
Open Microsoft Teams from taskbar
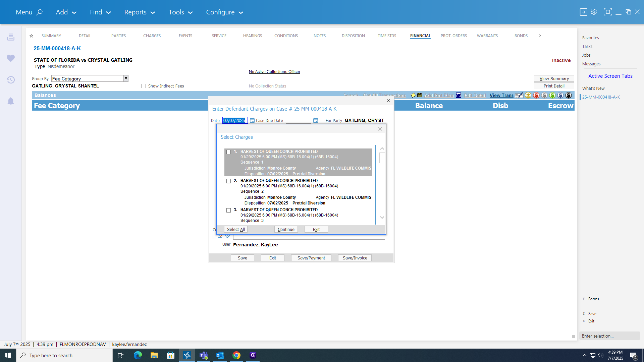[x=204, y=355]
